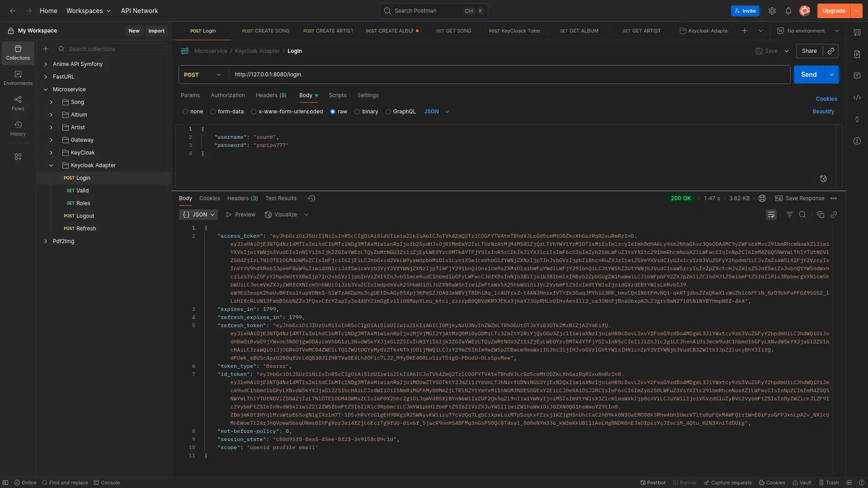This screenshot has width=868, height=488.
Task: Open the user avatar menu
Action: [805, 11]
